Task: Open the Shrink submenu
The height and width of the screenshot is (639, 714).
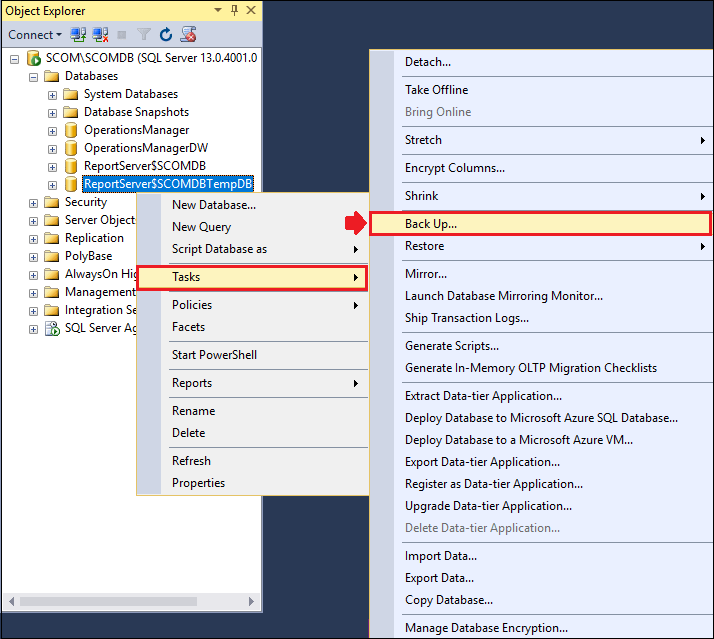Action: (x=541, y=196)
